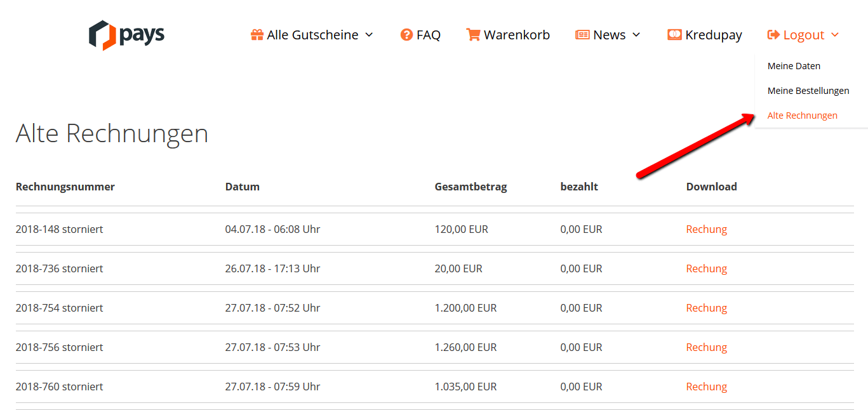This screenshot has width=868, height=410.
Task: Expand the News dropdown chevron
Action: point(636,35)
